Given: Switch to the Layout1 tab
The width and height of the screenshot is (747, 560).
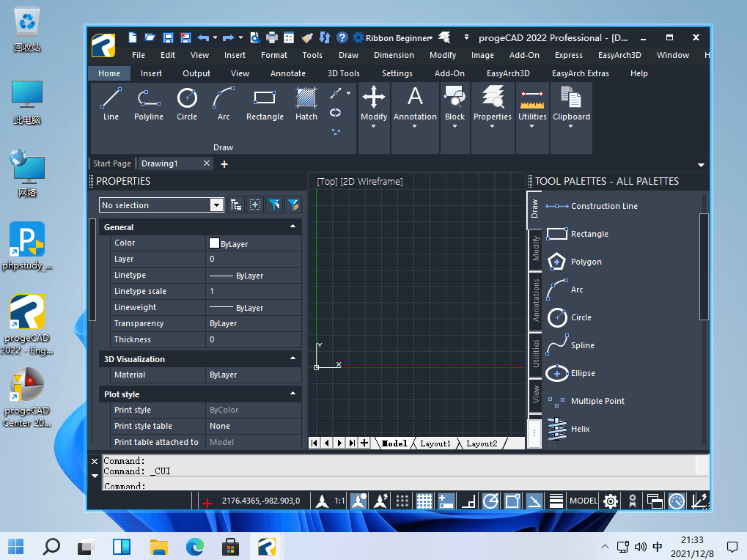Looking at the screenshot, I should 435,443.
